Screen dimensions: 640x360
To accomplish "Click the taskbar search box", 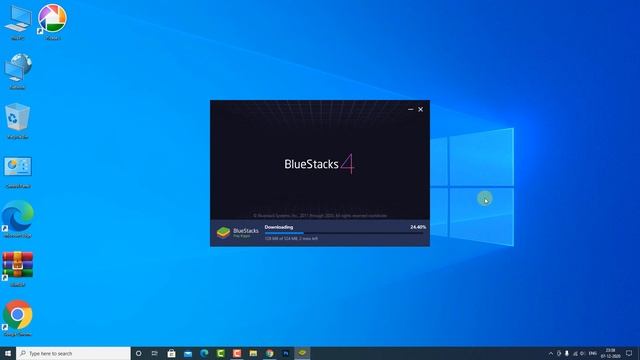I will (x=73, y=353).
